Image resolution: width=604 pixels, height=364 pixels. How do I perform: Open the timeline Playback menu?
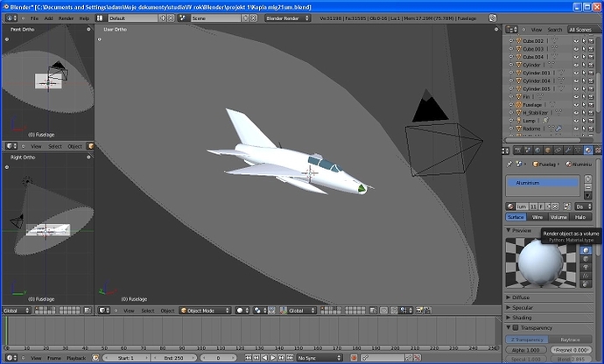pos(76,358)
